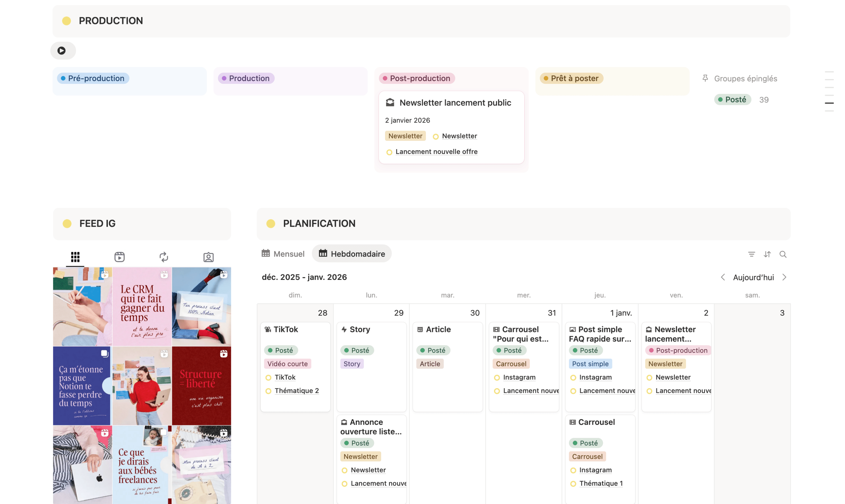Open the filter icon in PLANIFICATION
This screenshot has width=845, height=504.
(x=751, y=254)
